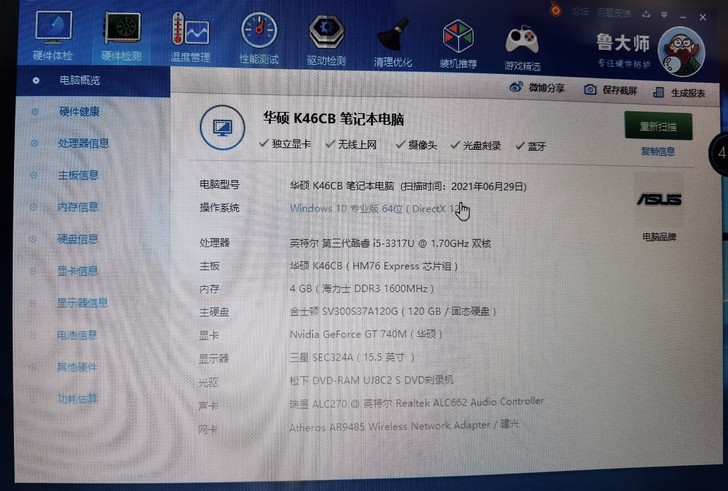
Task: Open the 驱动检测 driver detection icon
Action: (x=326, y=32)
